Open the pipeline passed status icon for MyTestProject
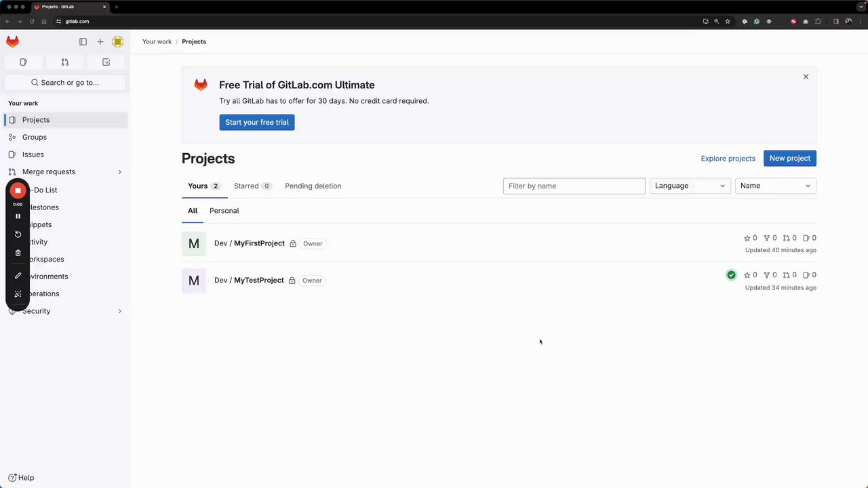The image size is (868, 488). (731, 275)
